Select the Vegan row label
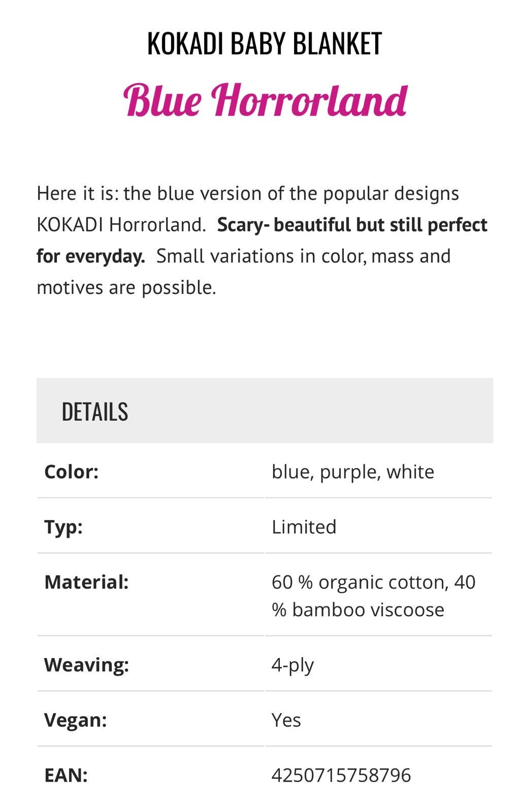Screen dimensions: 517x812 (76, 720)
